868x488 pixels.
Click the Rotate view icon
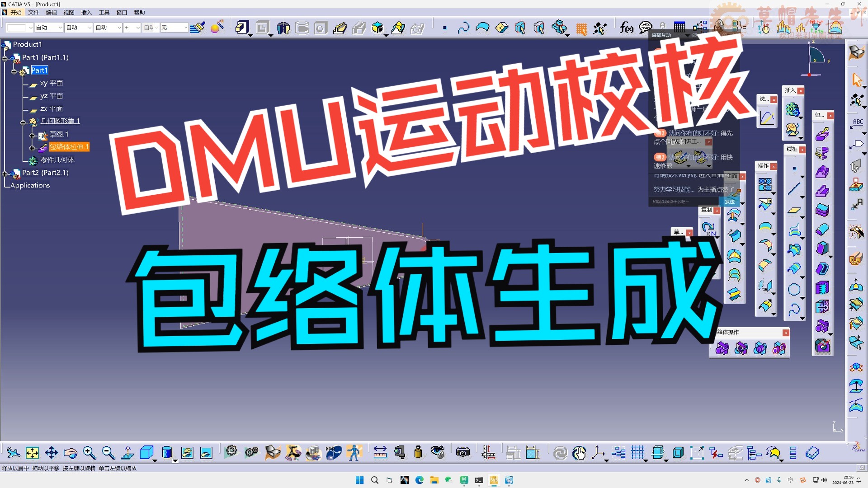[71, 453]
